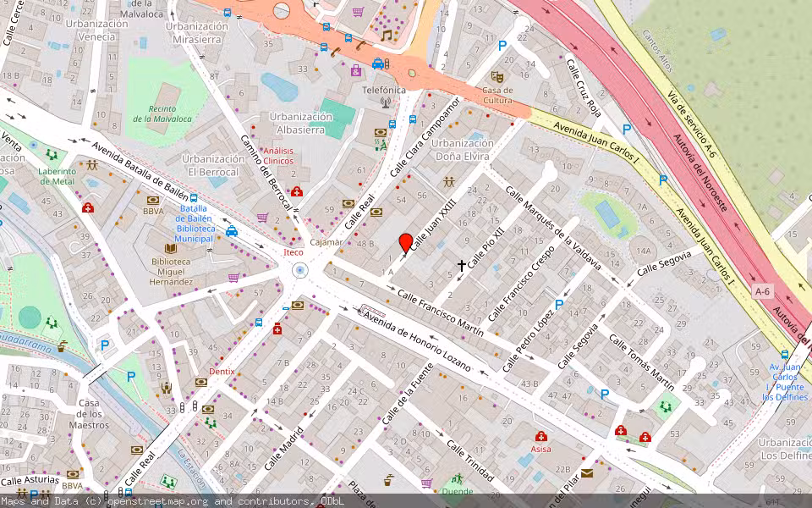Select the Recinto de la Malvaloca label

162,113
